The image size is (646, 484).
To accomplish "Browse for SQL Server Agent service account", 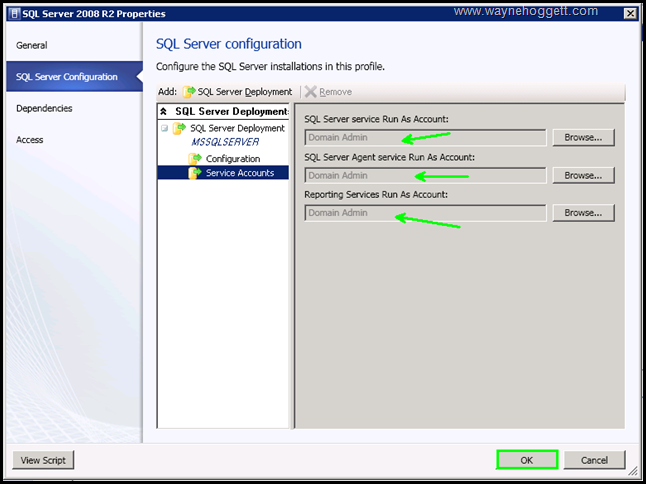I will click(583, 175).
